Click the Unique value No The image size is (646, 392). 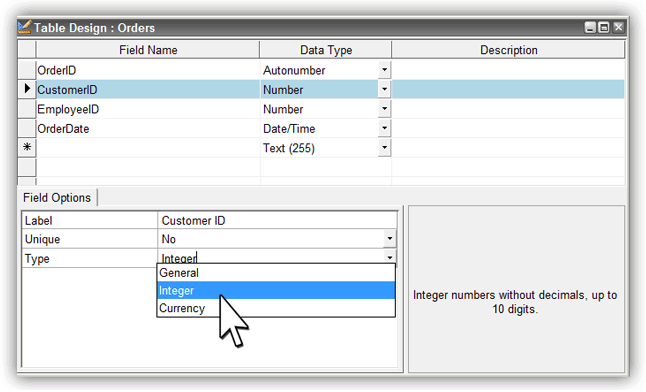(271, 239)
